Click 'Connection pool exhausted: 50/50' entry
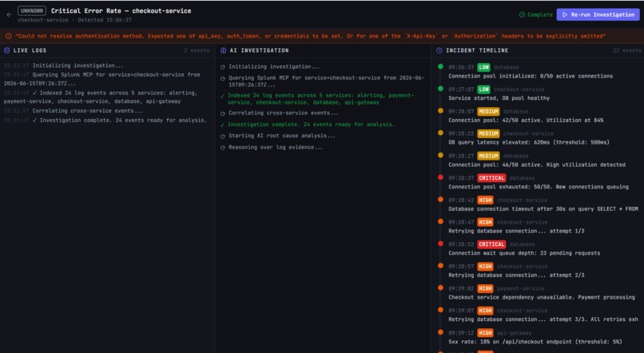644x353 pixels. (x=539, y=187)
